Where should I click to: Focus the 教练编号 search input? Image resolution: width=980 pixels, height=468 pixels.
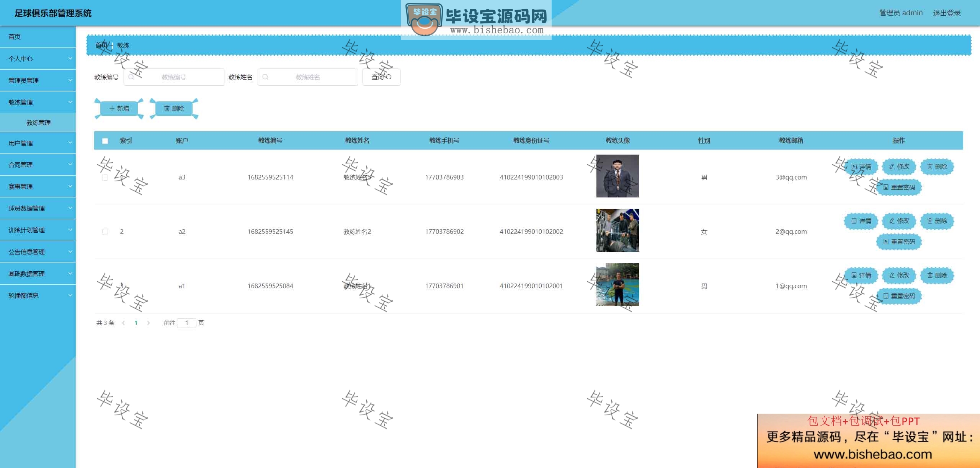pyautogui.click(x=174, y=77)
